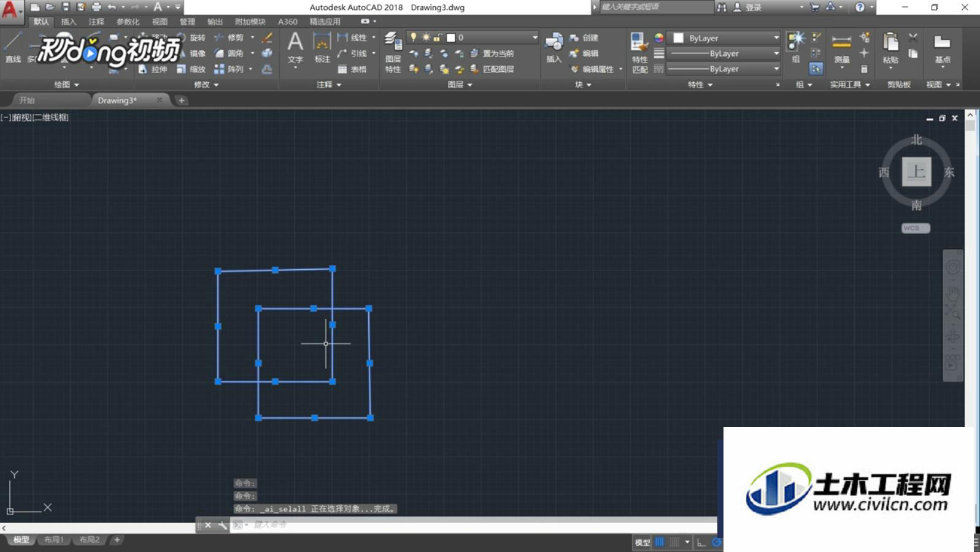The height and width of the screenshot is (552, 980).
Task: Insert a Table (表格)
Action: [x=352, y=69]
